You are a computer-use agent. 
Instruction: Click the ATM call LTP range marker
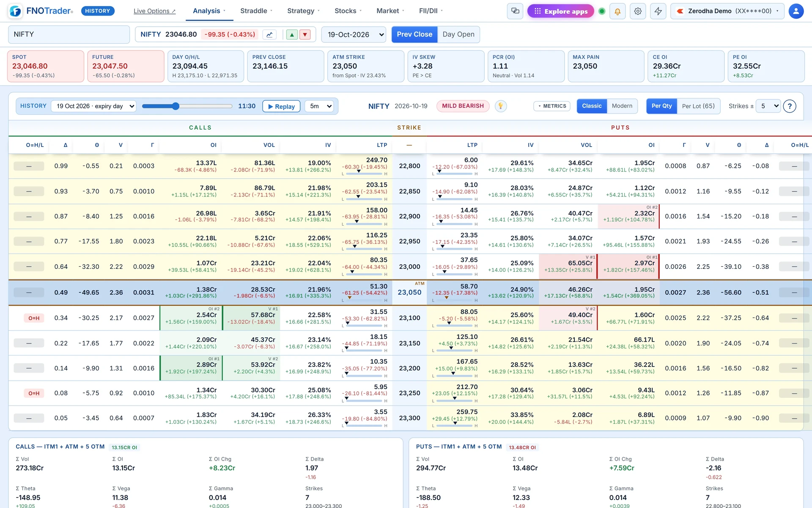tap(350, 298)
